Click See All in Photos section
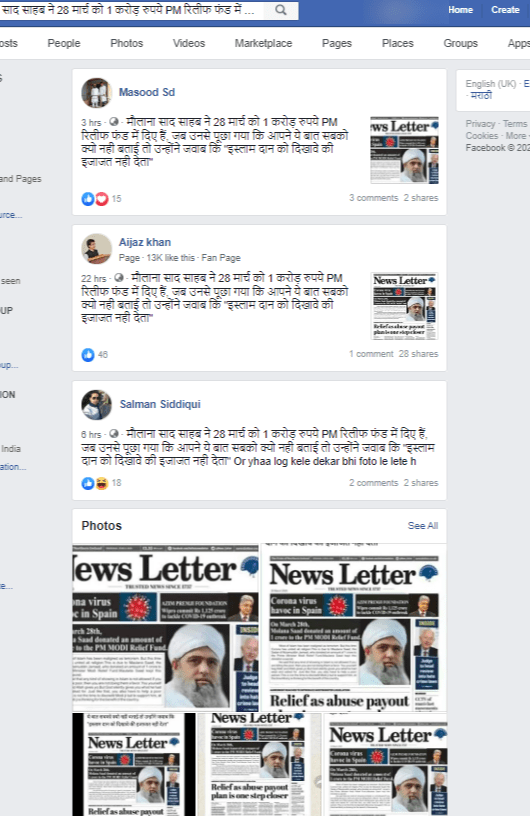This screenshot has width=530, height=816. pyautogui.click(x=422, y=526)
